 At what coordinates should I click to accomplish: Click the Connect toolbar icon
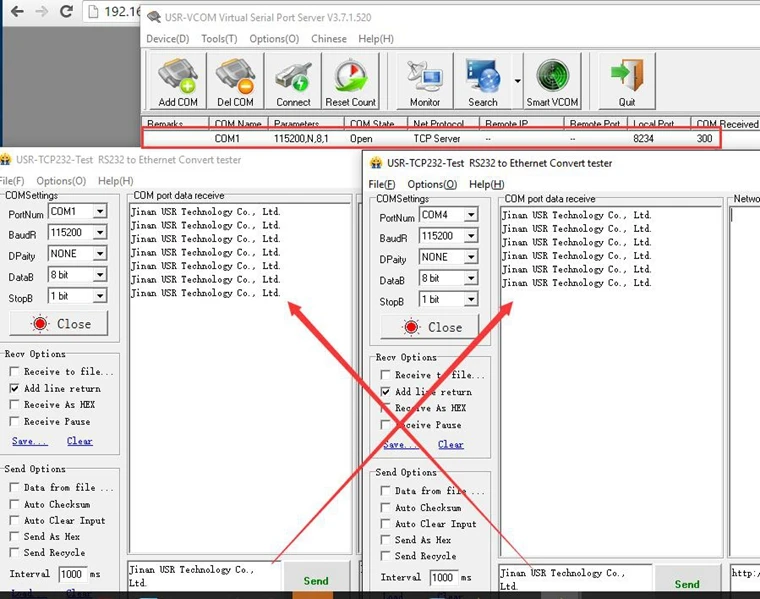(x=293, y=81)
